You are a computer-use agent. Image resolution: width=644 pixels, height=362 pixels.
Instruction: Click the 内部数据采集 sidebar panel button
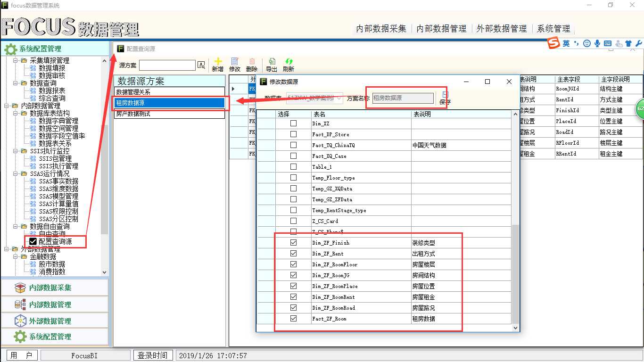click(55, 288)
